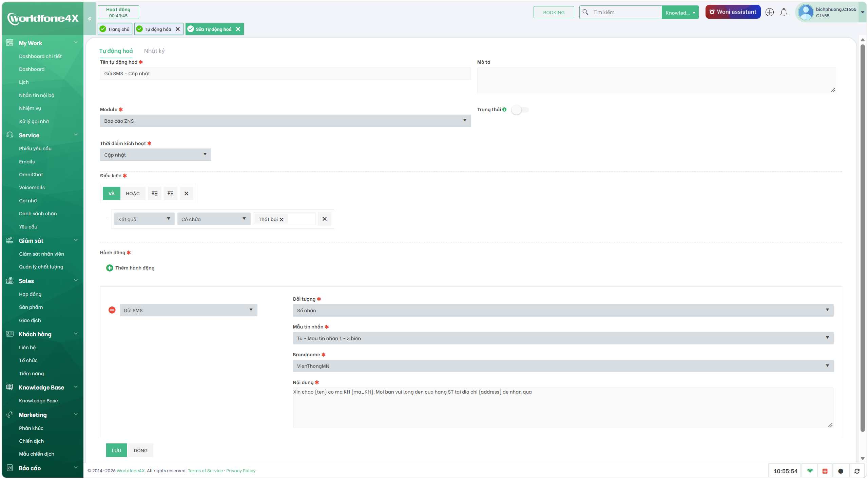The image size is (868, 479).
Task: Toggle the Trạng thái switch
Action: pyautogui.click(x=520, y=110)
